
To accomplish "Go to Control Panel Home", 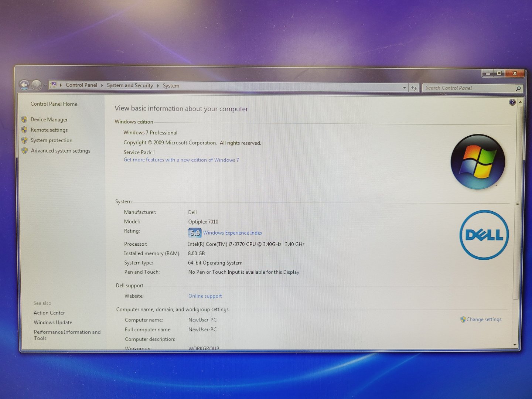I will tap(54, 104).
